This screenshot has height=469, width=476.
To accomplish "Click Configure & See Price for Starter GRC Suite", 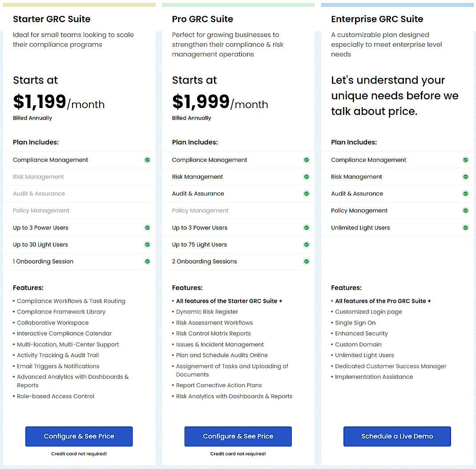I will pyautogui.click(x=79, y=437).
